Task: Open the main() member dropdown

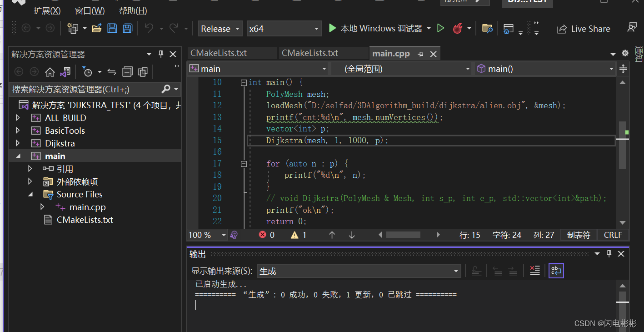Action: [x=545, y=69]
